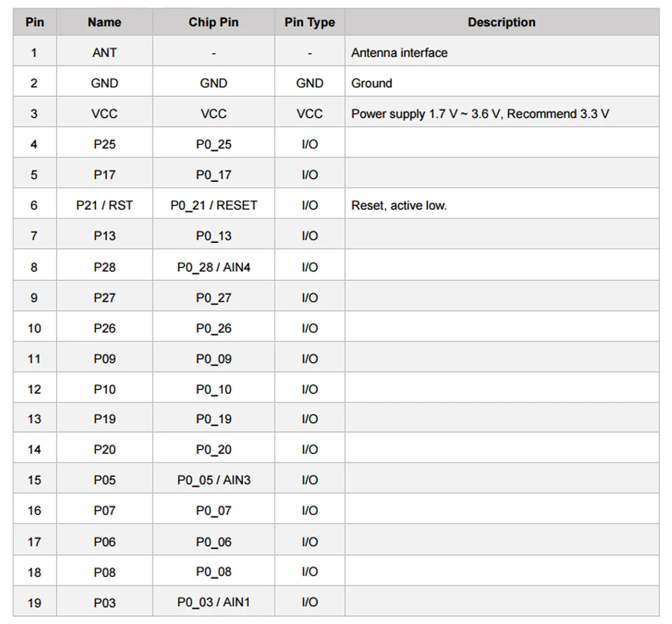Image resolution: width=672 pixels, height=624 pixels.
Task: Select the Reset, active low description
Action: click(x=399, y=205)
